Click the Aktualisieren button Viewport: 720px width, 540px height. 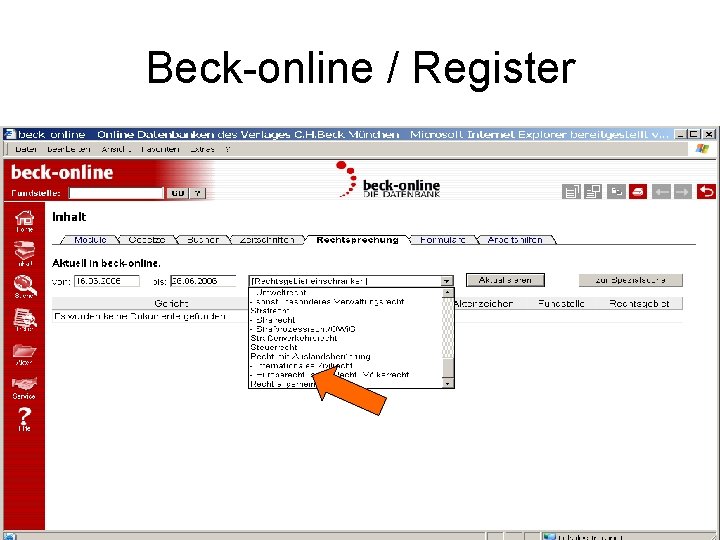tap(505, 280)
